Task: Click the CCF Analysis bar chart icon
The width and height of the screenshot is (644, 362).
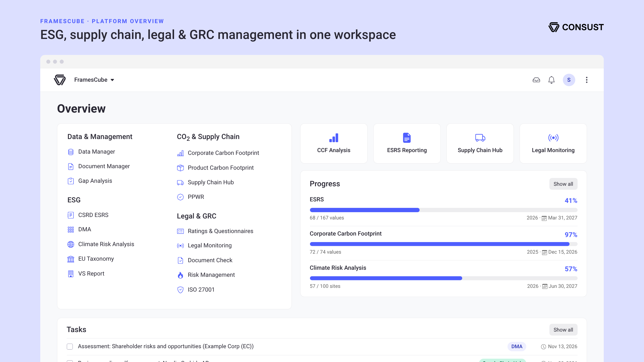Action: [334, 138]
